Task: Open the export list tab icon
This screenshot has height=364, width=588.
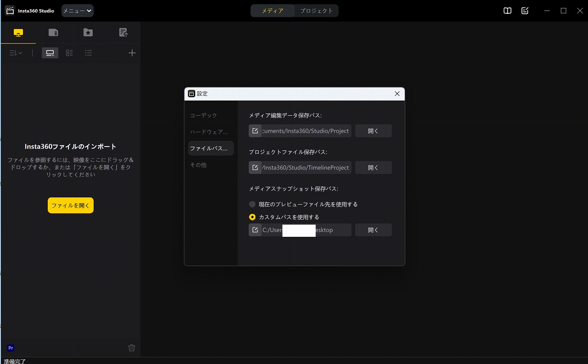Action: 123,33
